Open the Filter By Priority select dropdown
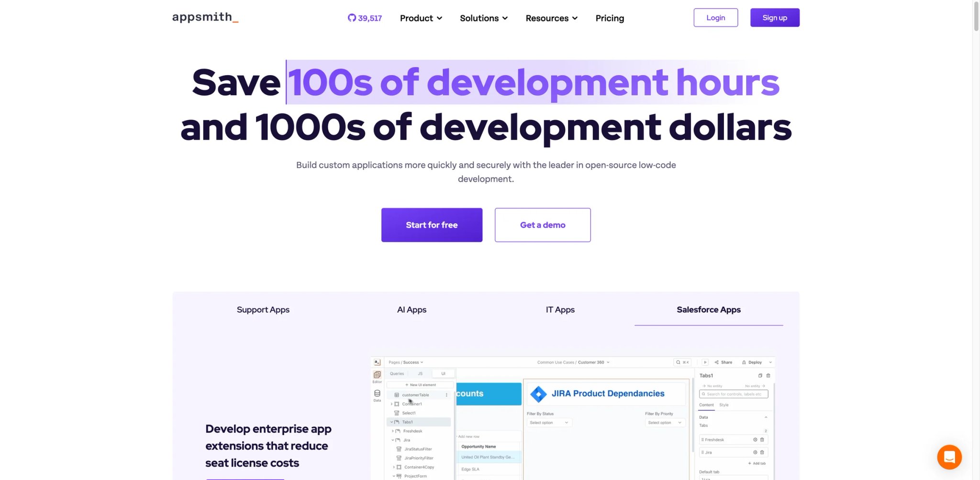The width and height of the screenshot is (980, 480). (665, 423)
